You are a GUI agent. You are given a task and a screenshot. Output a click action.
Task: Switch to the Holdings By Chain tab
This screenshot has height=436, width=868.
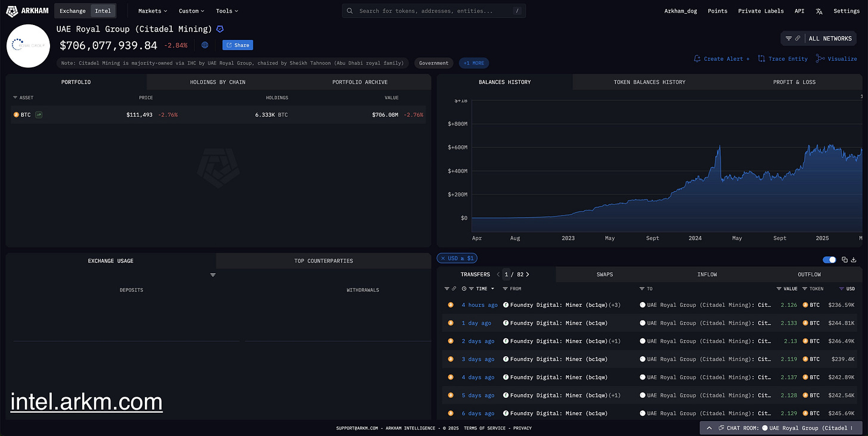tap(218, 82)
